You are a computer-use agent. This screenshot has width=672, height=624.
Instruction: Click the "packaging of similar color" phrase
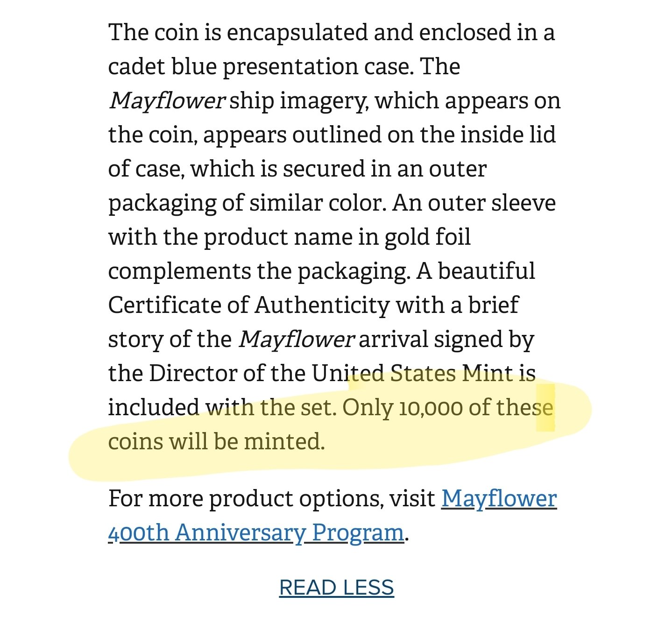[x=247, y=203]
